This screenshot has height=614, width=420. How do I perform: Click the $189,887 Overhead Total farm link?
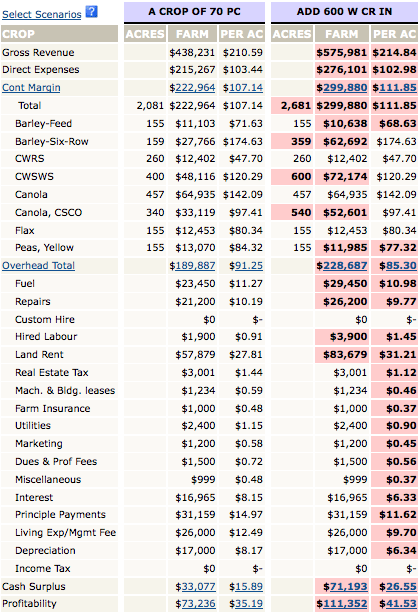coord(192,265)
